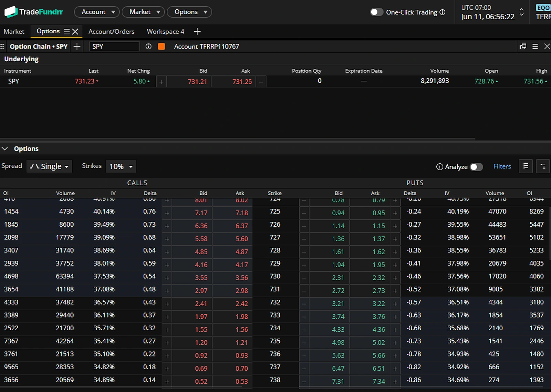Close the Options workspace tab
The width and height of the screenshot is (551, 392).
(75, 31)
